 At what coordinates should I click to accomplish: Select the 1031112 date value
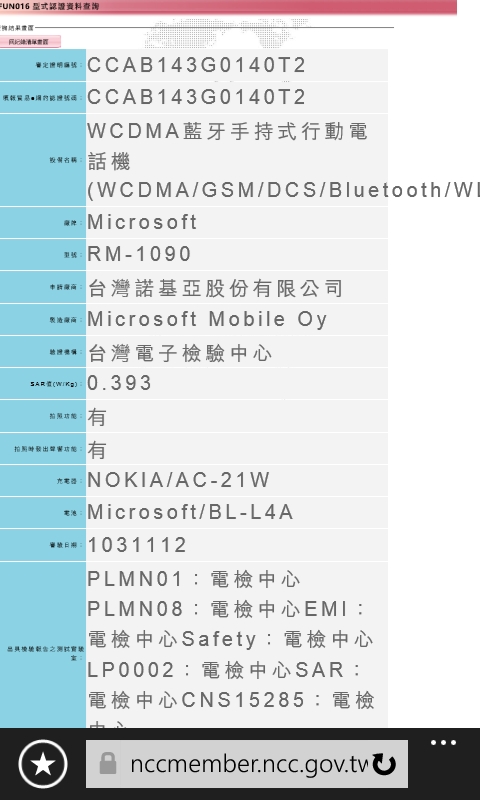(x=137, y=545)
